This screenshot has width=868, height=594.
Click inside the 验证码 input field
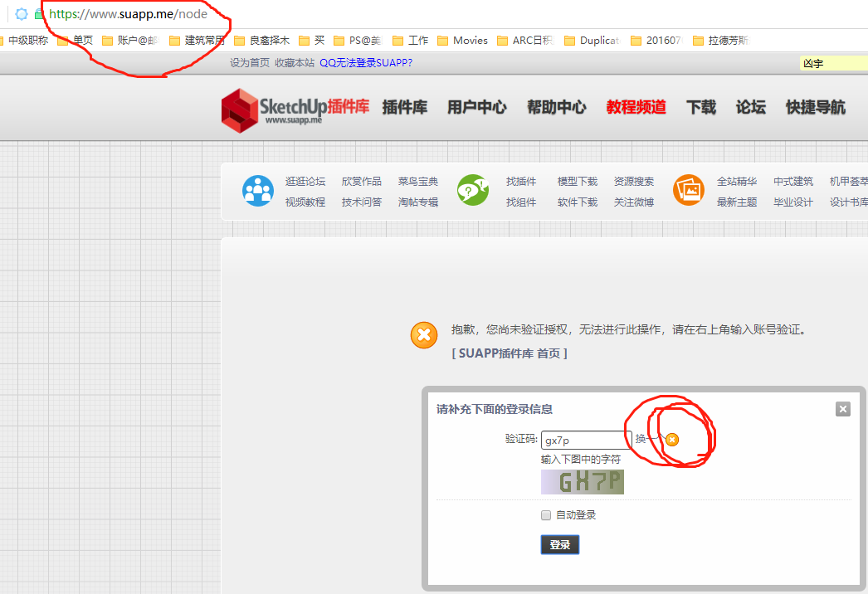(586, 439)
